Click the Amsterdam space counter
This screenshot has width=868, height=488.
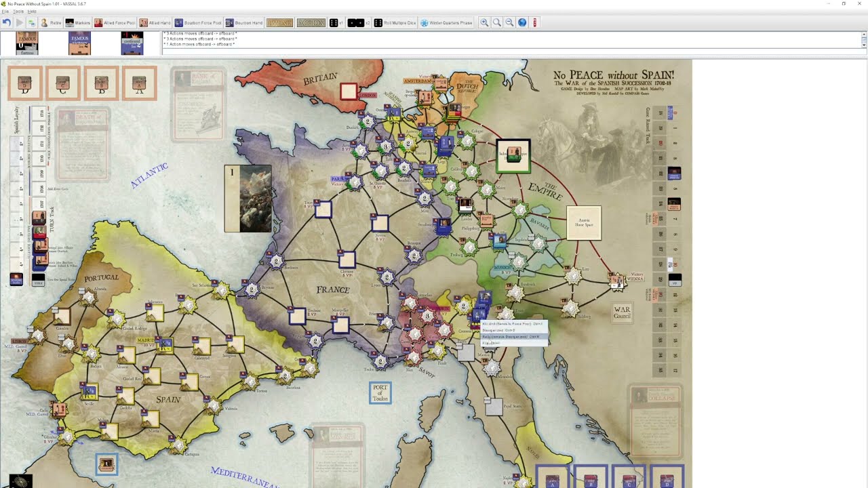440,84
